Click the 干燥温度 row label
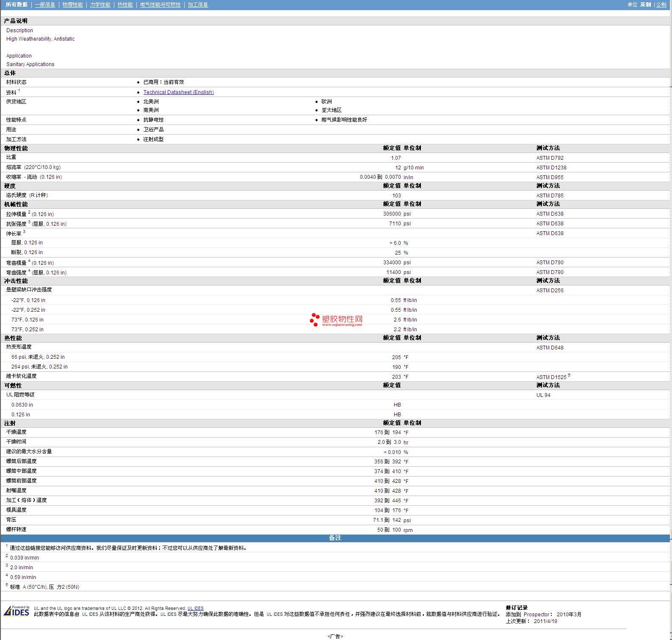The height and width of the screenshot is (640, 672). click(x=16, y=432)
